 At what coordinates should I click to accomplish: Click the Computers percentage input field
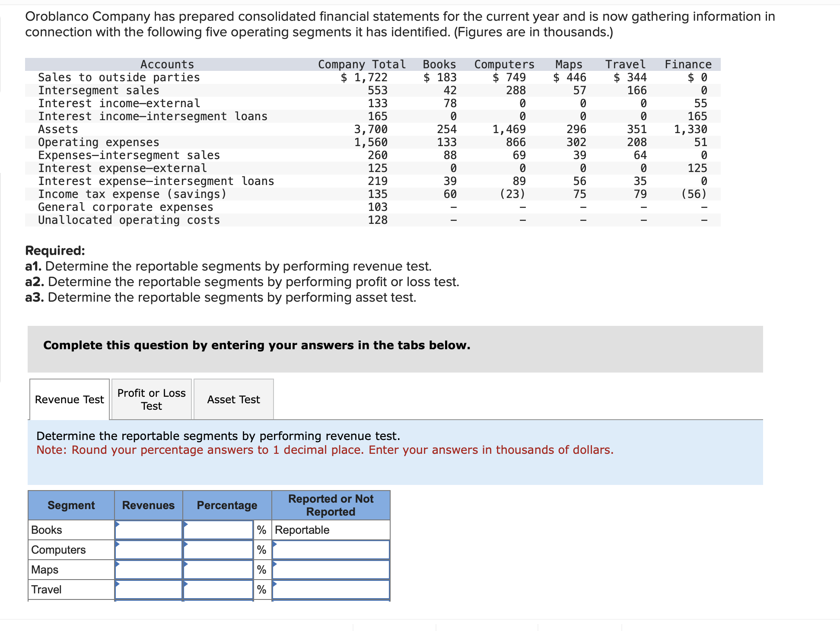coord(218,550)
